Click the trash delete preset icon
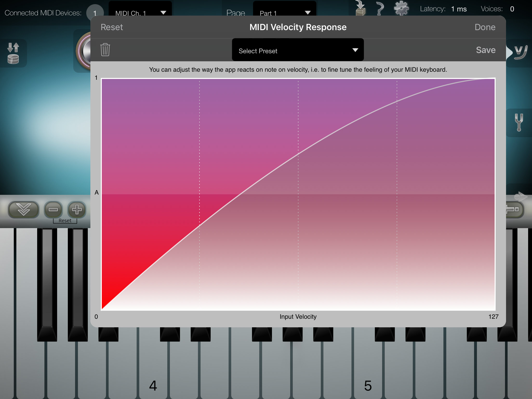Screen dimensions: 532x399 pos(105,50)
